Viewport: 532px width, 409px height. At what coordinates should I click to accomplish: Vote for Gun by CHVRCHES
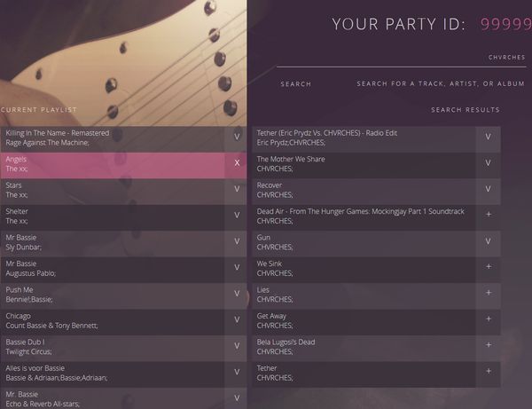coord(488,241)
